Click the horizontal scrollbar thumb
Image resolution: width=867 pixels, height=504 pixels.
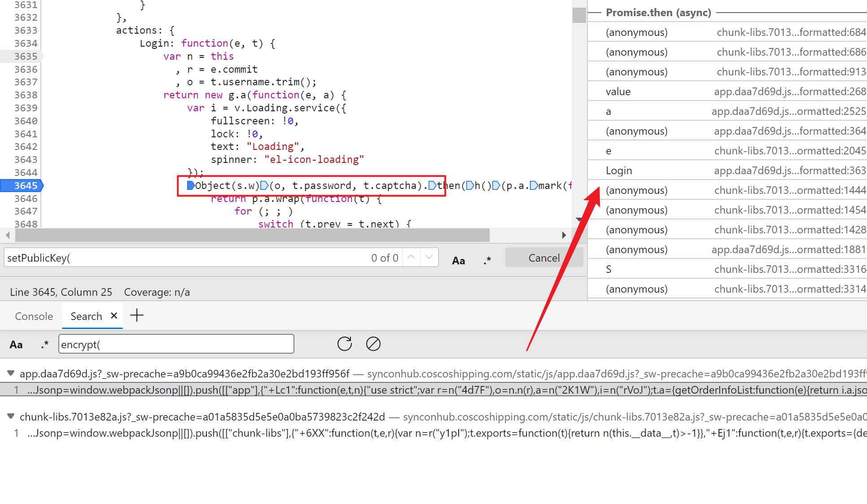click(252, 235)
